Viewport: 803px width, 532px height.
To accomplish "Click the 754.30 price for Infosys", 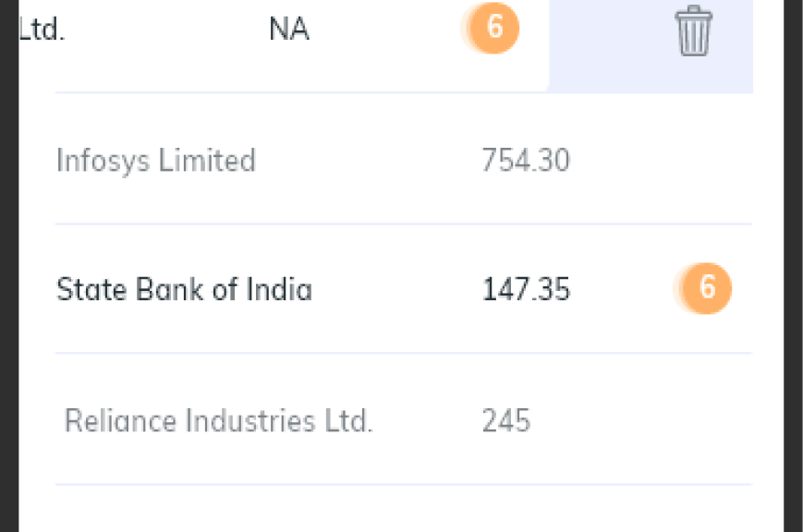I will [x=526, y=160].
